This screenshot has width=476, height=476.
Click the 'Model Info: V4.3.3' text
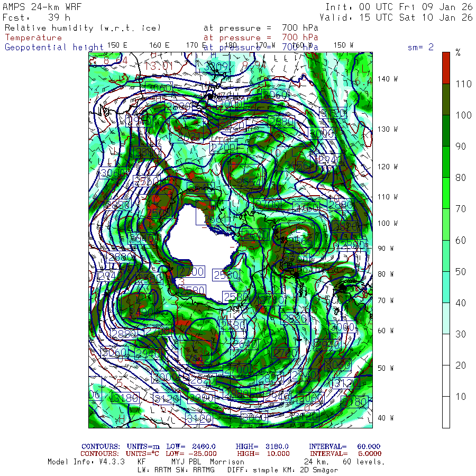[86, 462]
